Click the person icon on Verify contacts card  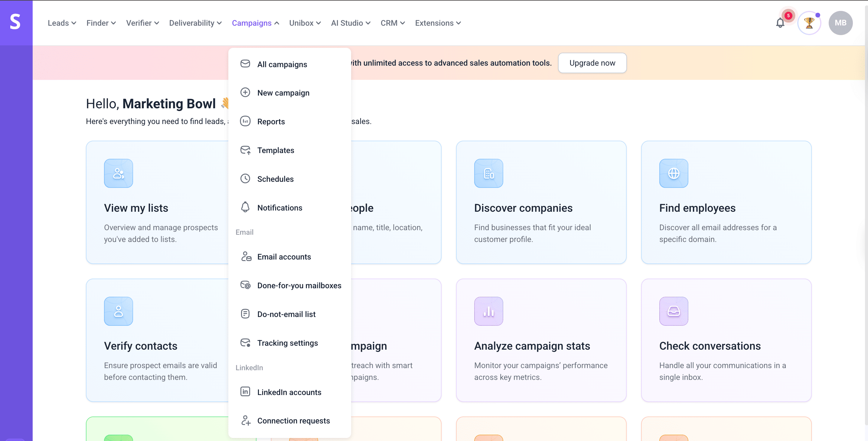[118, 311]
